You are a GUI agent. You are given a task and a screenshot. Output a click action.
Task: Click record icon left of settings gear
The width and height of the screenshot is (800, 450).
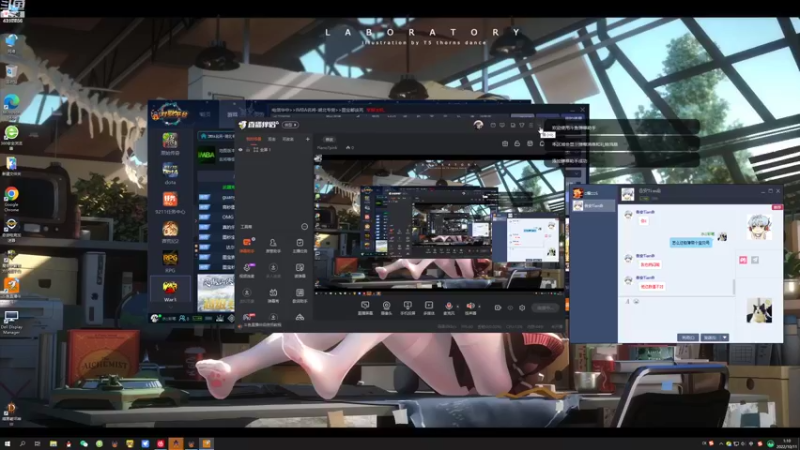[498, 308]
